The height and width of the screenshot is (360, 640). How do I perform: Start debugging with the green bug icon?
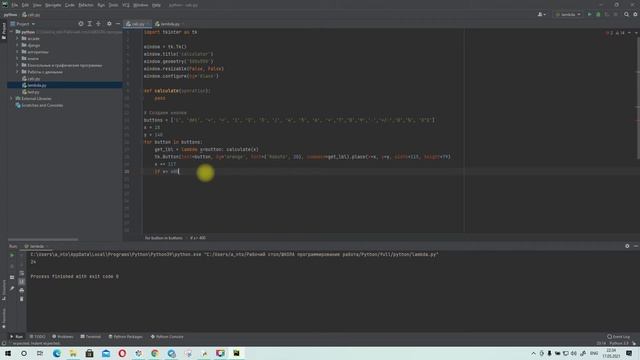[x=598, y=14]
